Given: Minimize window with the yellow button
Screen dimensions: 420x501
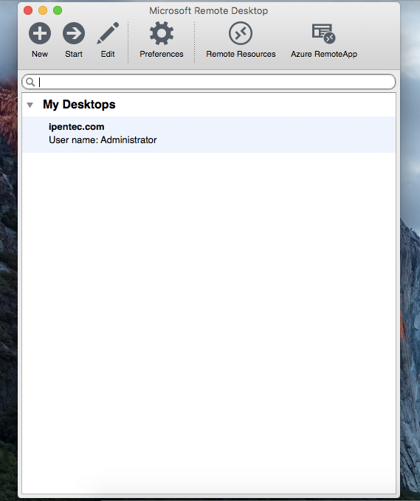Looking at the screenshot, I should pos(43,11).
